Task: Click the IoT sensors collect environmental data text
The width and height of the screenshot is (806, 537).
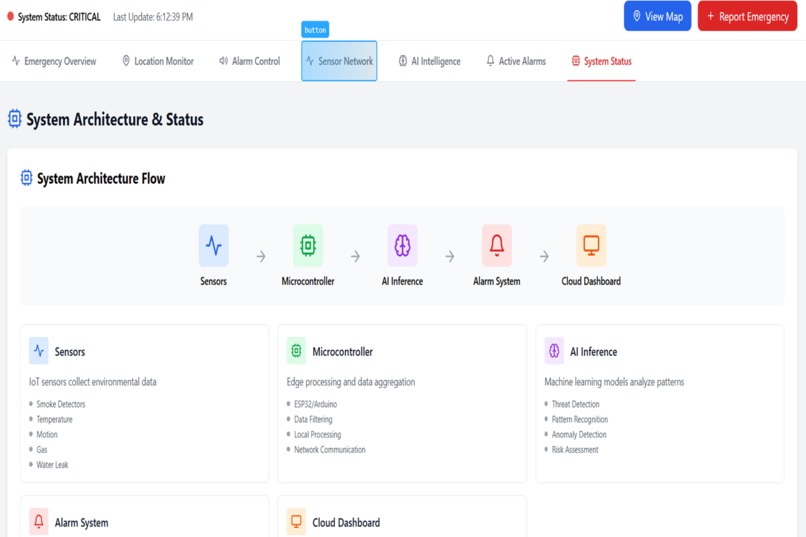Action: click(x=93, y=382)
